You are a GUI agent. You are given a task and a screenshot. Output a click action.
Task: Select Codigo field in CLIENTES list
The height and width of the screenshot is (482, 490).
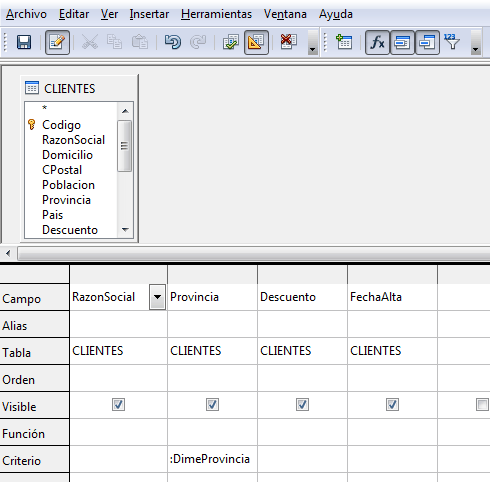tap(61, 125)
